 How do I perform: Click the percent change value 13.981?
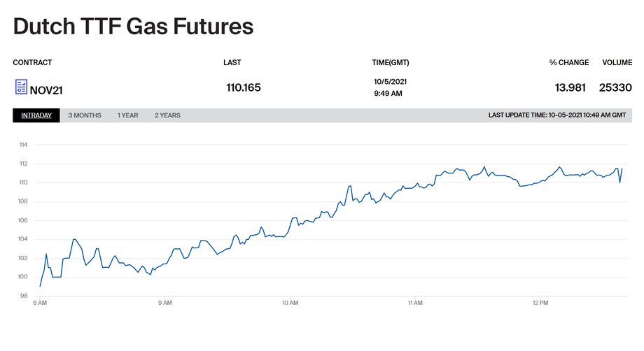pyautogui.click(x=570, y=87)
